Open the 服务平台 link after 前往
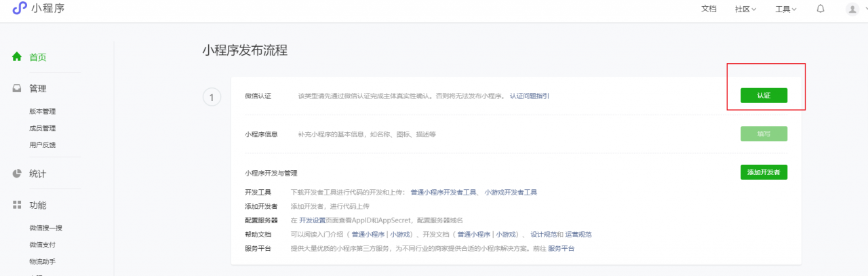Screen dimensions: 868x276 pos(561,249)
